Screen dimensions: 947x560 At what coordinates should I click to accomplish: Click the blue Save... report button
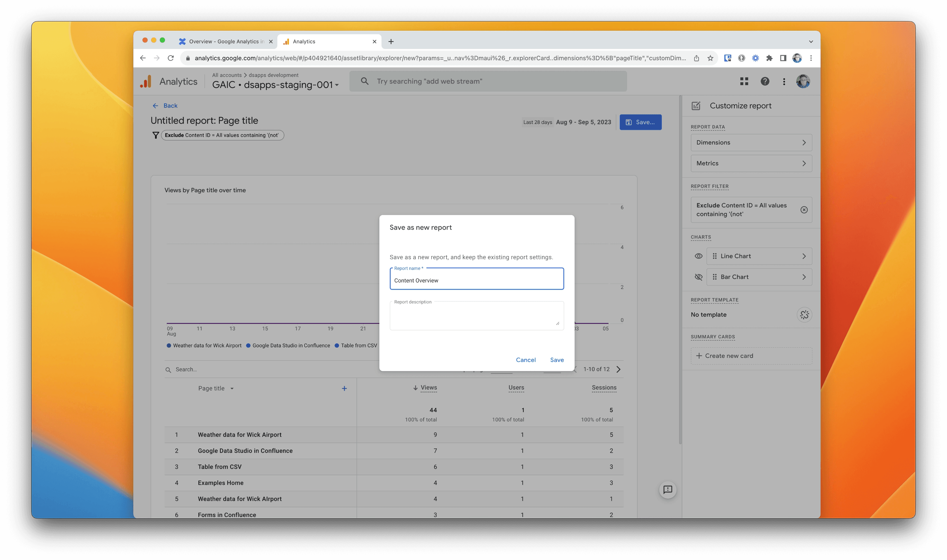[640, 122]
